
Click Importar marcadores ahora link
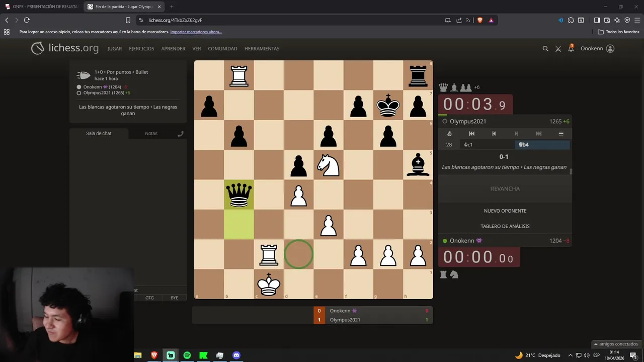pos(196,32)
